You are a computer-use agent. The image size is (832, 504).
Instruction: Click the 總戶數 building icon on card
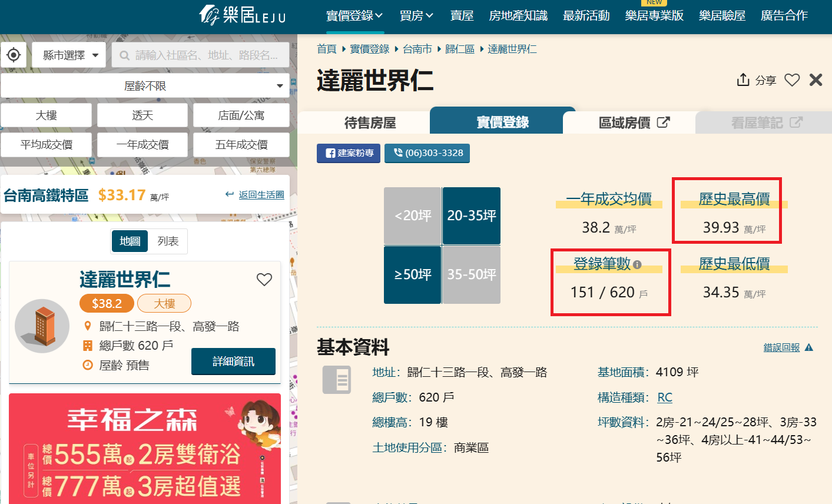click(88, 346)
